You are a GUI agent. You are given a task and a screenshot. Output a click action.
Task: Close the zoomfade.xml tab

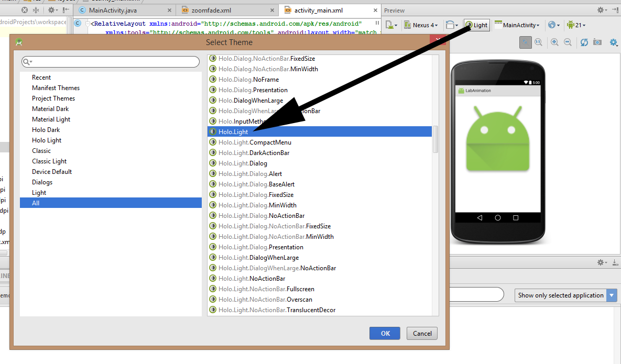272,10
